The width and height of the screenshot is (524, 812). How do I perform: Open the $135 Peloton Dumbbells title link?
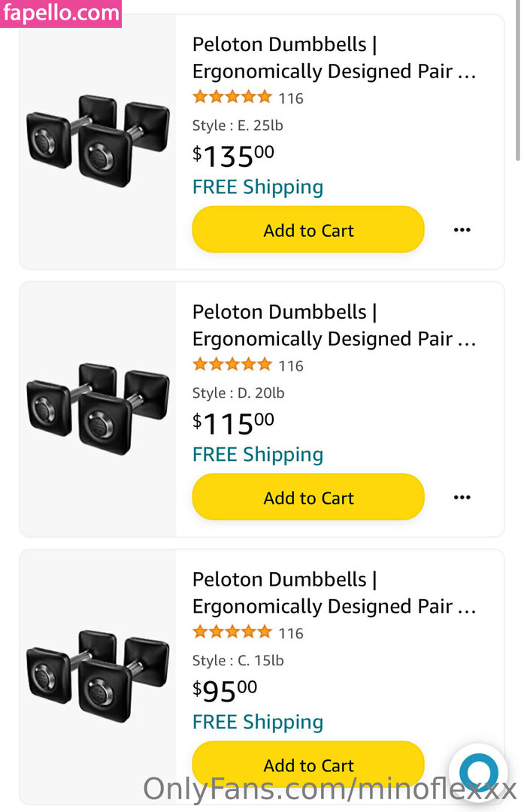click(334, 58)
